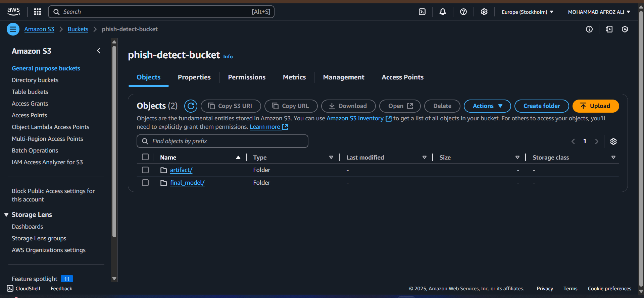Open table preferences gear icon

pos(613,141)
